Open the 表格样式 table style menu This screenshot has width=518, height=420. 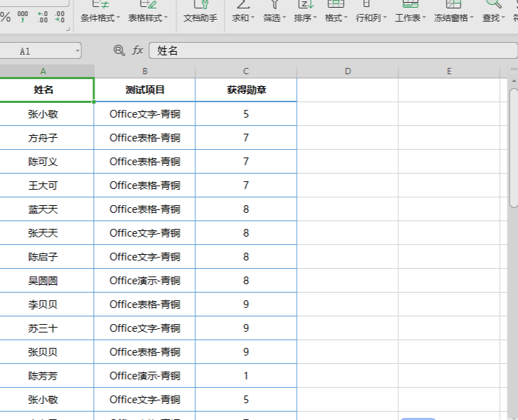tap(148, 12)
